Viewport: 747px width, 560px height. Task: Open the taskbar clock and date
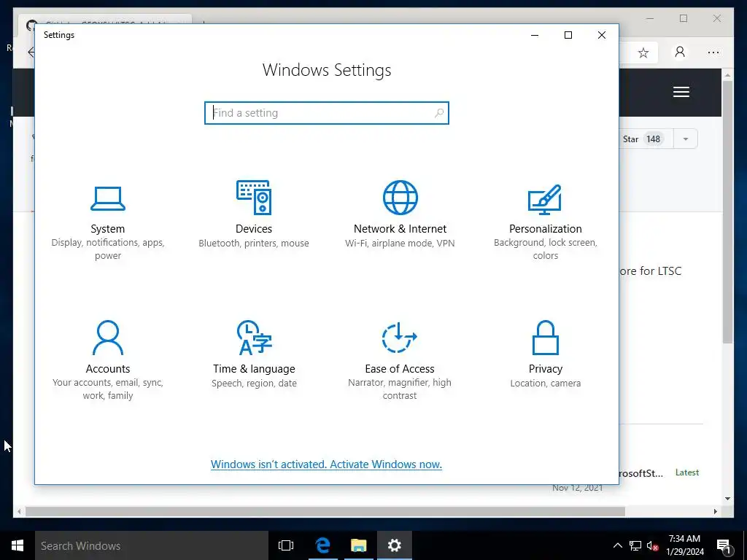pyautogui.click(x=684, y=545)
